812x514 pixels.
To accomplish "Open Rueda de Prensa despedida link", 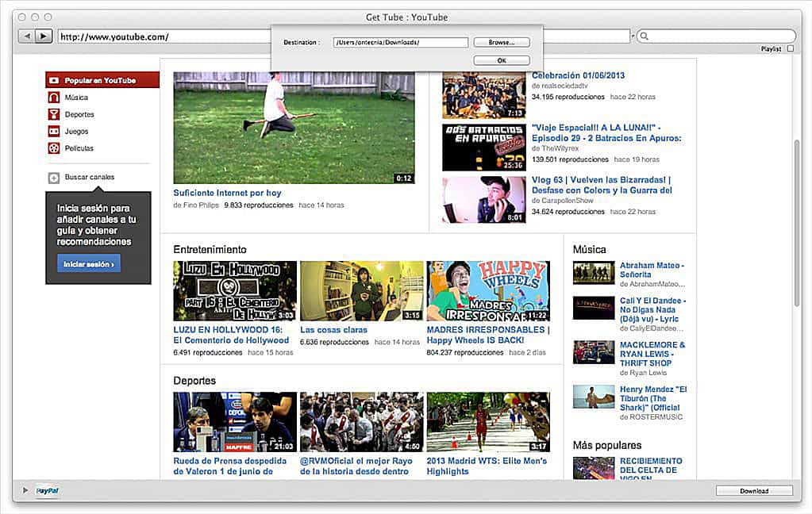I will (230, 466).
